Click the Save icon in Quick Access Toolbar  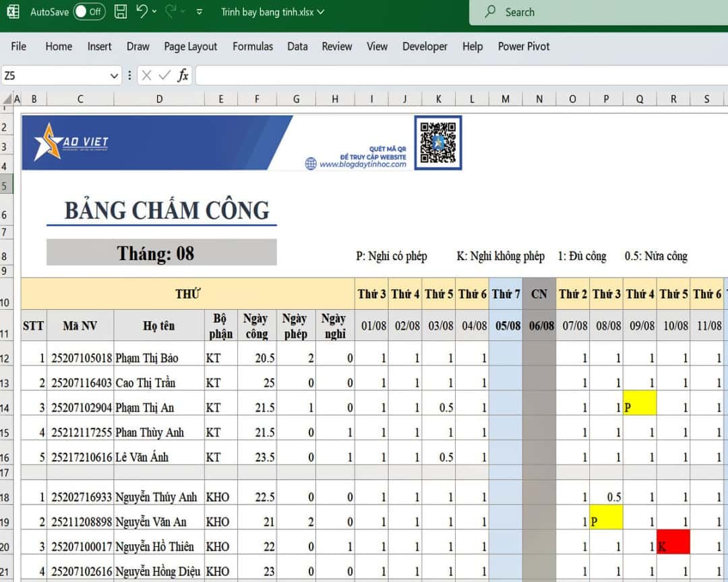tap(120, 12)
